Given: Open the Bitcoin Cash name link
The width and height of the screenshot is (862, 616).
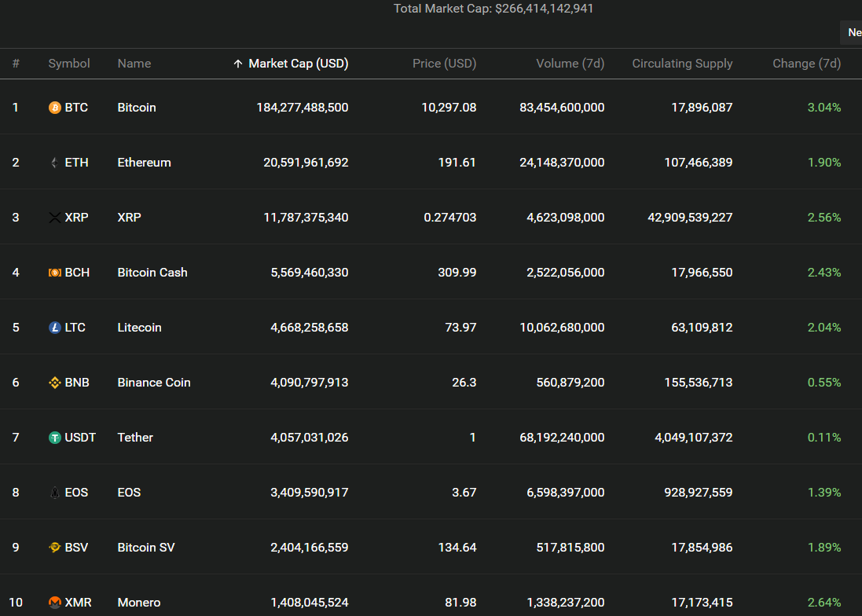Looking at the screenshot, I should pos(152,273).
